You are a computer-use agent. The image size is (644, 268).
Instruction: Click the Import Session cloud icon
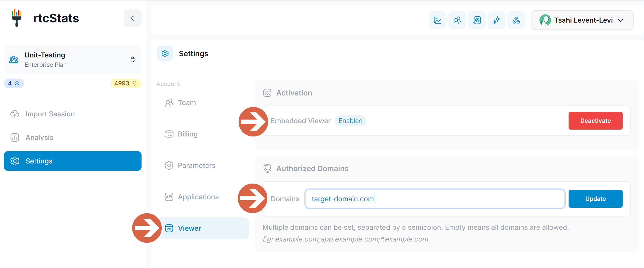click(x=15, y=114)
